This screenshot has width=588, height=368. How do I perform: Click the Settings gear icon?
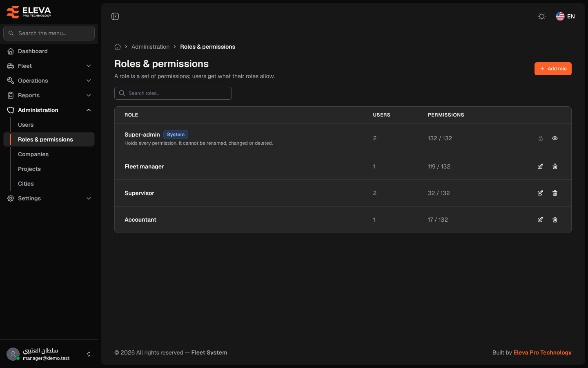click(x=11, y=198)
